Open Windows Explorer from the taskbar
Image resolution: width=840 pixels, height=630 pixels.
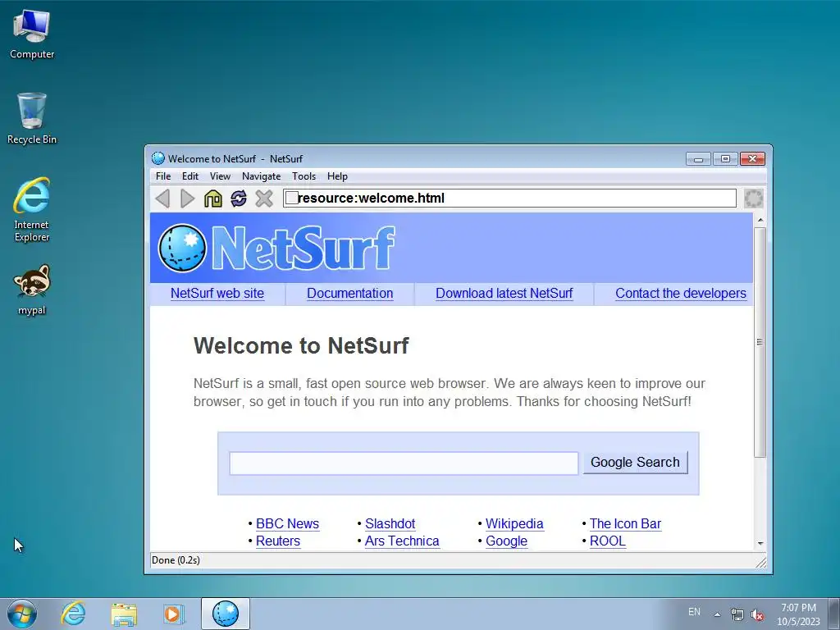pos(124,614)
